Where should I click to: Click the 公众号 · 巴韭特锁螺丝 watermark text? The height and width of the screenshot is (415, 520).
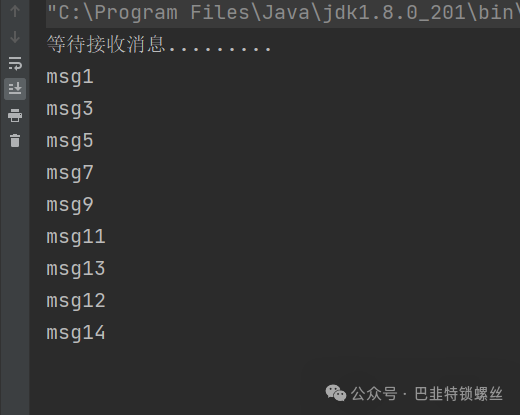(x=427, y=394)
